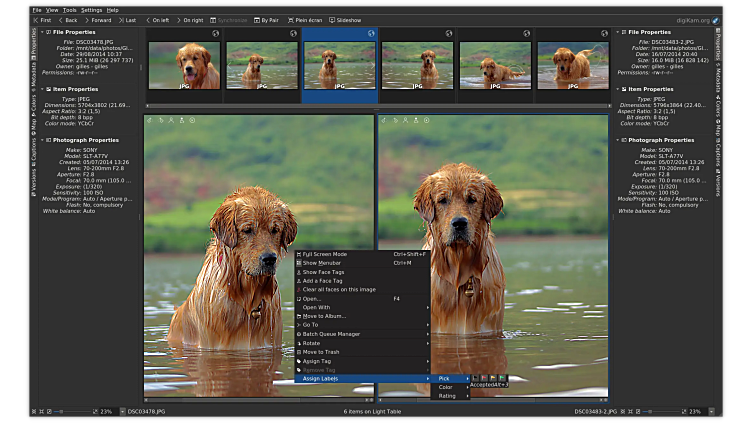Viewport: 752px width, 423px height.
Task: Open the Tools menu
Action: click(x=69, y=9)
